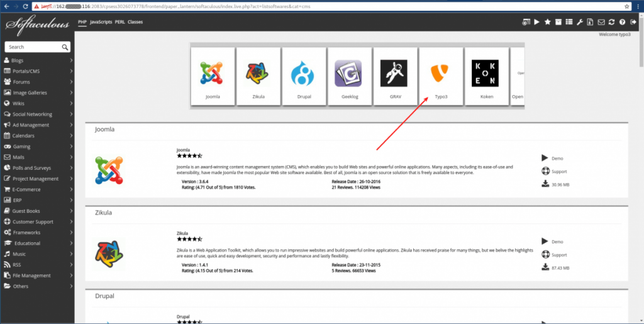The image size is (644, 324).
Task: Open the Ratings star icon in Softaculous bar
Action: click(548, 22)
